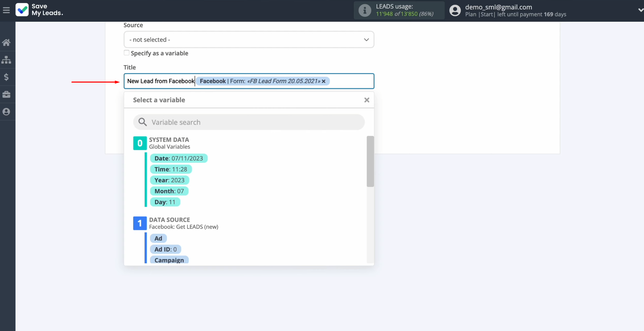Open the connections sitemap icon
Viewport: 644px width, 331px height.
(x=6, y=60)
